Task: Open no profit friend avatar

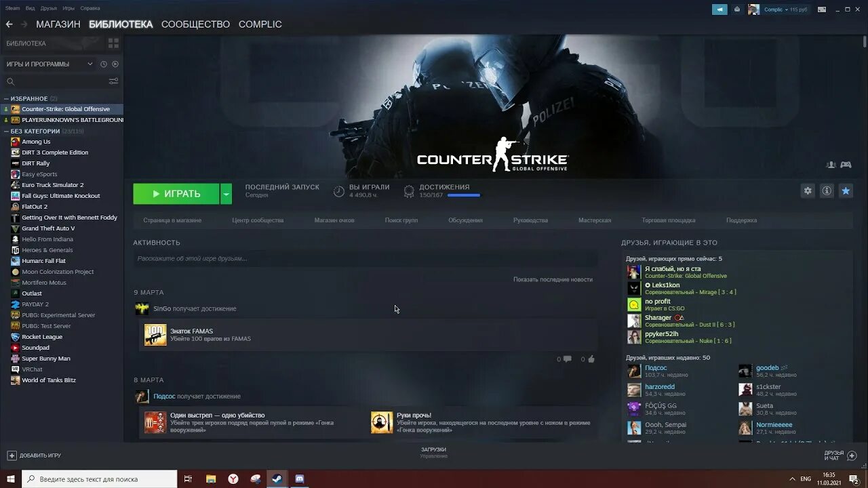Action: [634, 304]
